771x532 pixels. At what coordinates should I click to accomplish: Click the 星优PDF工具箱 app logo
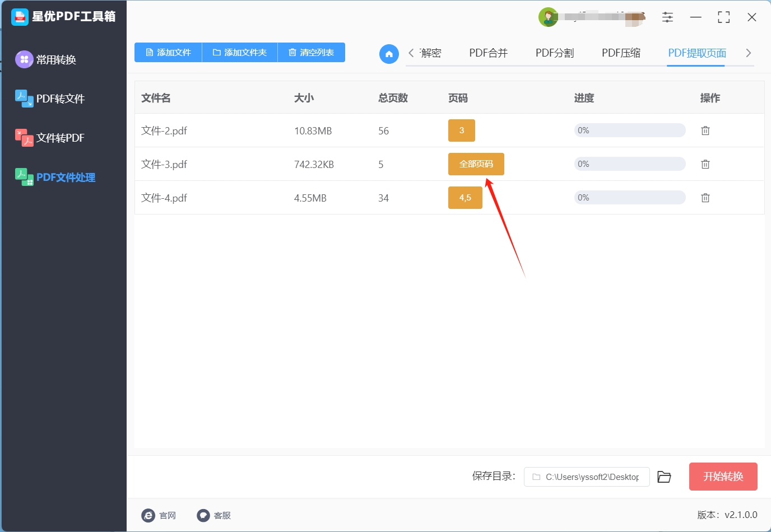tap(20, 17)
